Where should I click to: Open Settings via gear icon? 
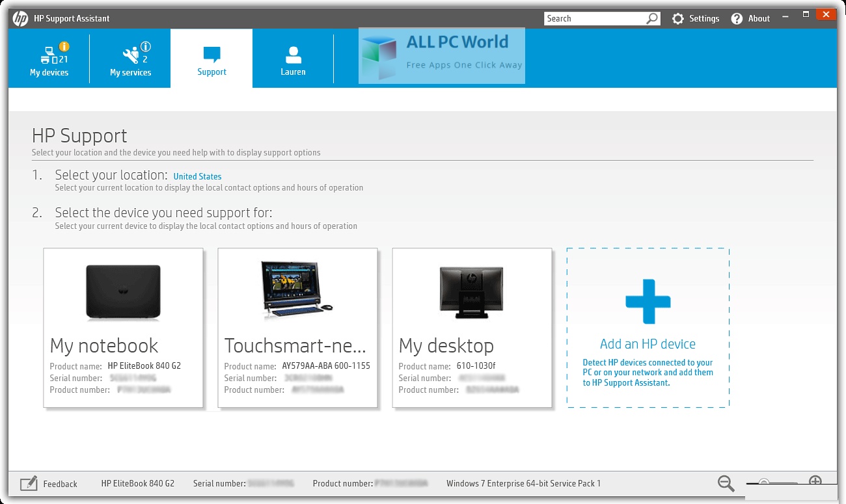click(678, 19)
